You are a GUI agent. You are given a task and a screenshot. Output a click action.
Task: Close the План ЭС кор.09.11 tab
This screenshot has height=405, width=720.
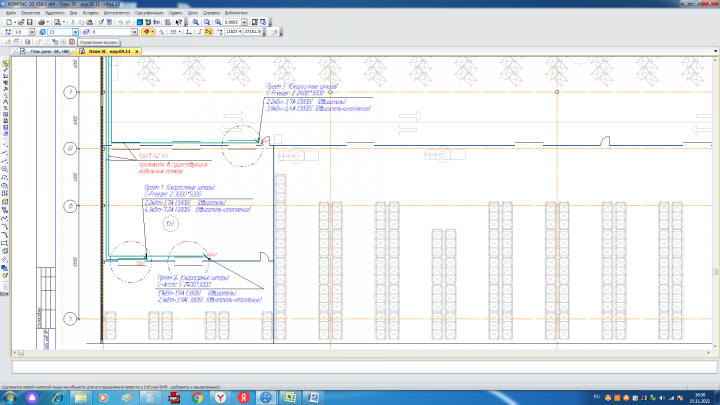coord(137,51)
